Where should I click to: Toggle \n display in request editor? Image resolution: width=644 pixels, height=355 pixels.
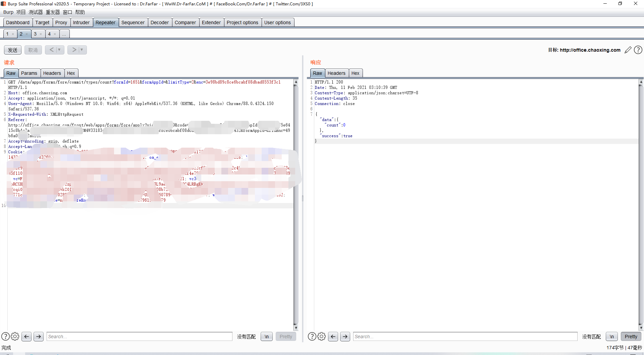267,336
